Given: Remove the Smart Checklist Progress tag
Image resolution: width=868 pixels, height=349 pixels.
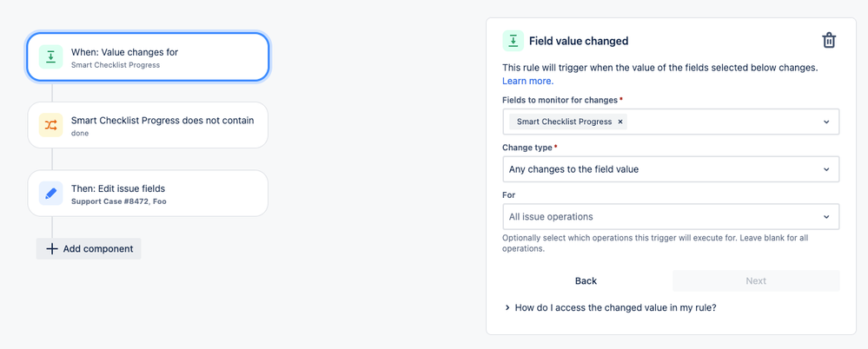Looking at the screenshot, I should pyautogui.click(x=620, y=122).
